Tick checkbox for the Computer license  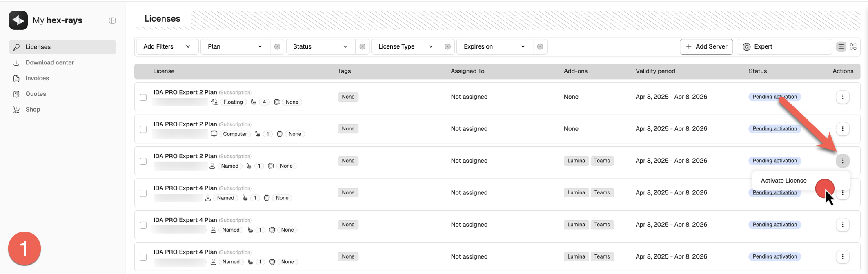[143, 129]
